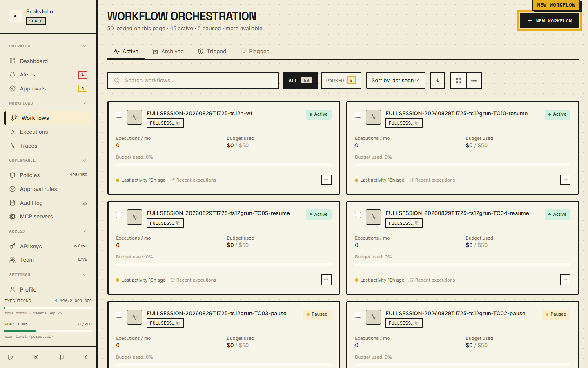Open workflow FULLSESSION-20260829T1725-ts12grun-TC04-resume title
This screenshot has height=368, width=588.
pyautogui.click(x=457, y=213)
